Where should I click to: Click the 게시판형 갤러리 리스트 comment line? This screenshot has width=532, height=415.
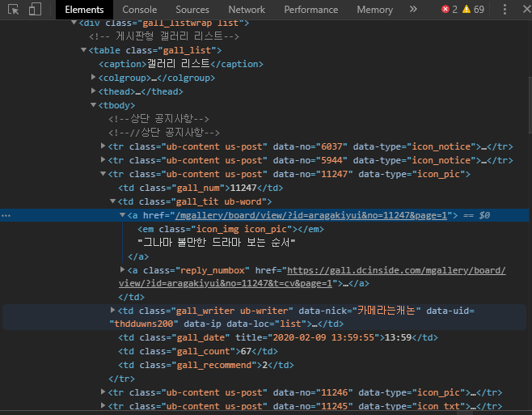point(164,36)
